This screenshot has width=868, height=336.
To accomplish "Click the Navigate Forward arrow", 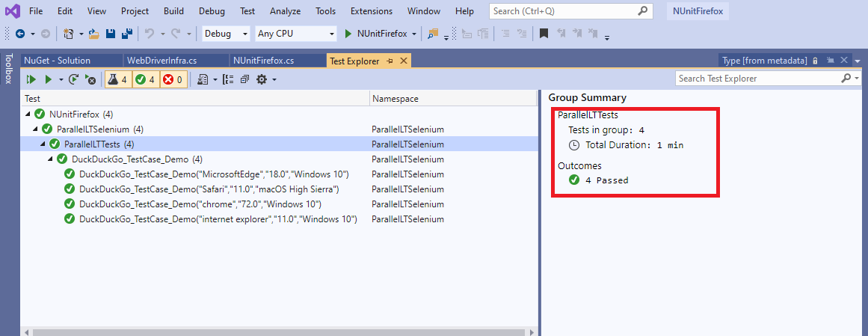I will [46, 34].
